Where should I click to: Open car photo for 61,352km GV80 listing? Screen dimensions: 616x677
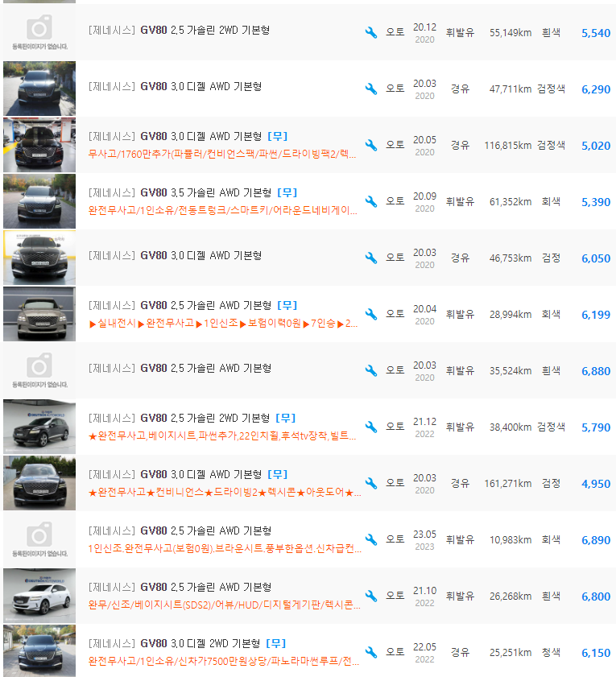coord(39,201)
